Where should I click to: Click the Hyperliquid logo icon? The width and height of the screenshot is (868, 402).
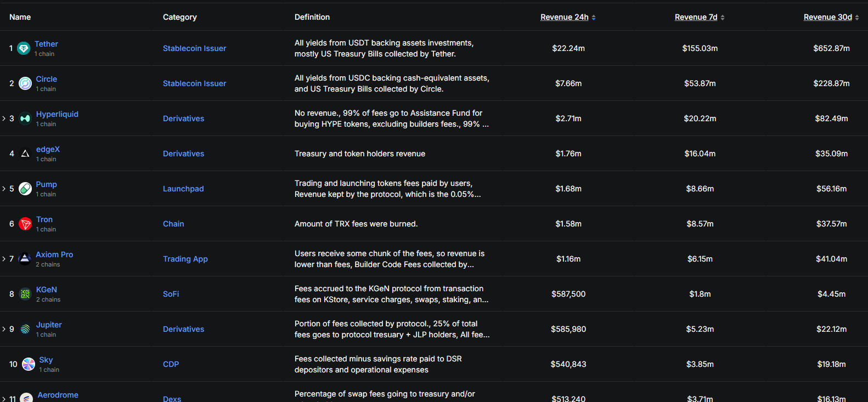pos(25,118)
